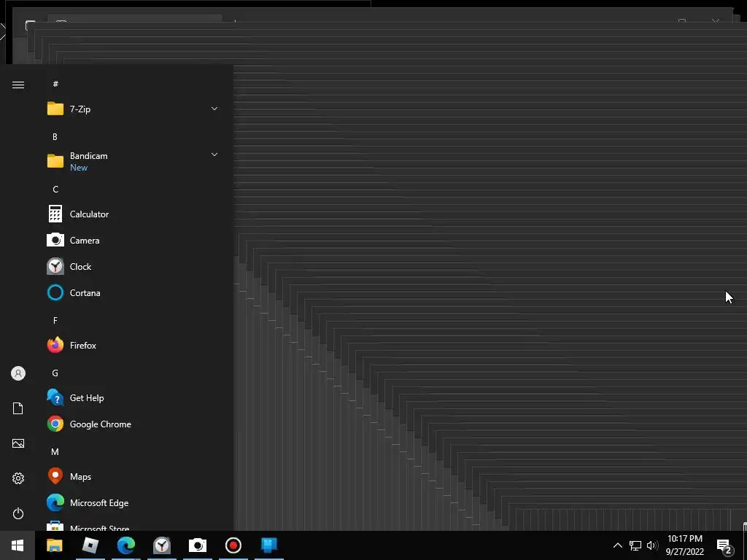
Task: Select the F letter group header
Action: (x=55, y=321)
